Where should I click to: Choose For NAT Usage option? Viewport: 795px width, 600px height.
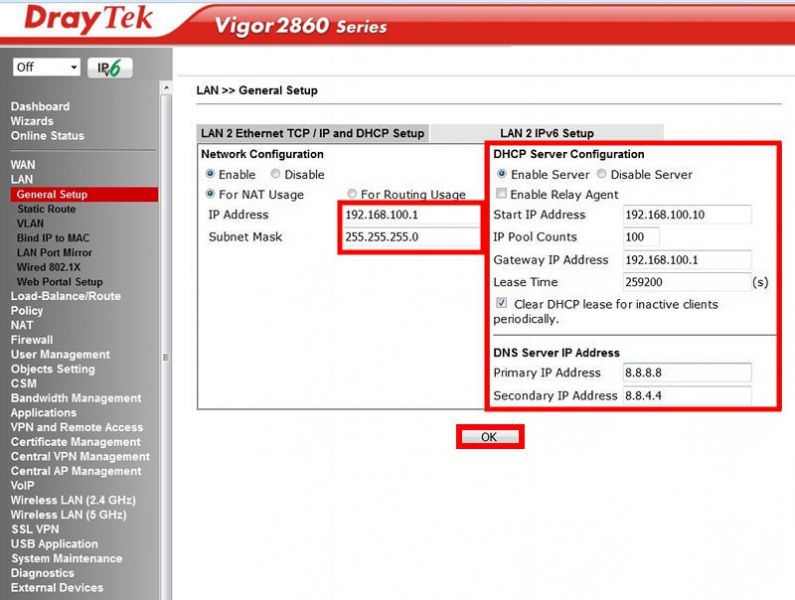pyautogui.click(x=210, y=194)
